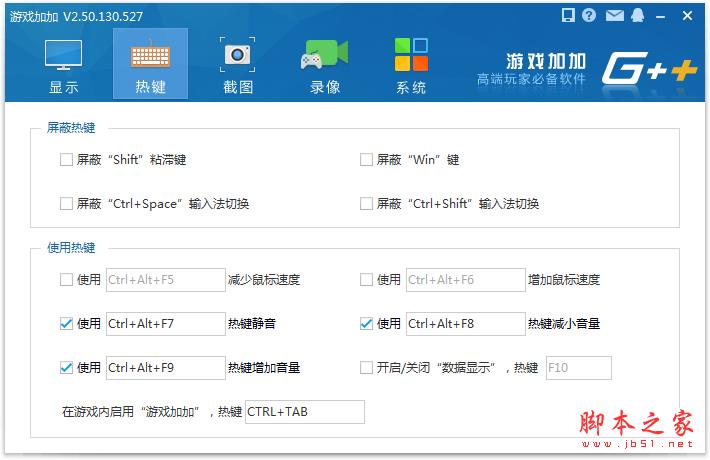The width and height of the screenshot is (710, 460).
Task: Select the 热键 hotkey tab
Action: pos(150,64)
